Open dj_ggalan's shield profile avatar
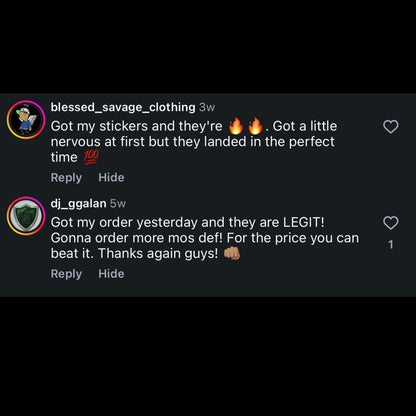The image size is (416, 416). pos(26,216)
